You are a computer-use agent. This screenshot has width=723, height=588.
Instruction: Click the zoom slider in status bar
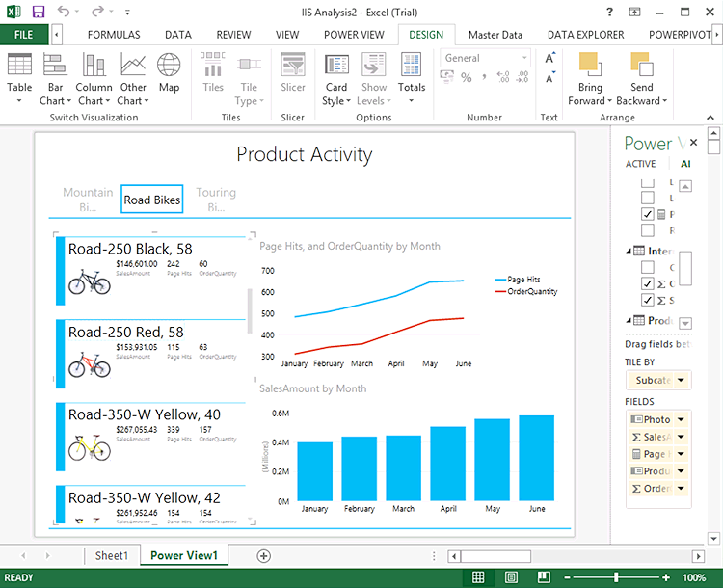(x=617, y=577)
